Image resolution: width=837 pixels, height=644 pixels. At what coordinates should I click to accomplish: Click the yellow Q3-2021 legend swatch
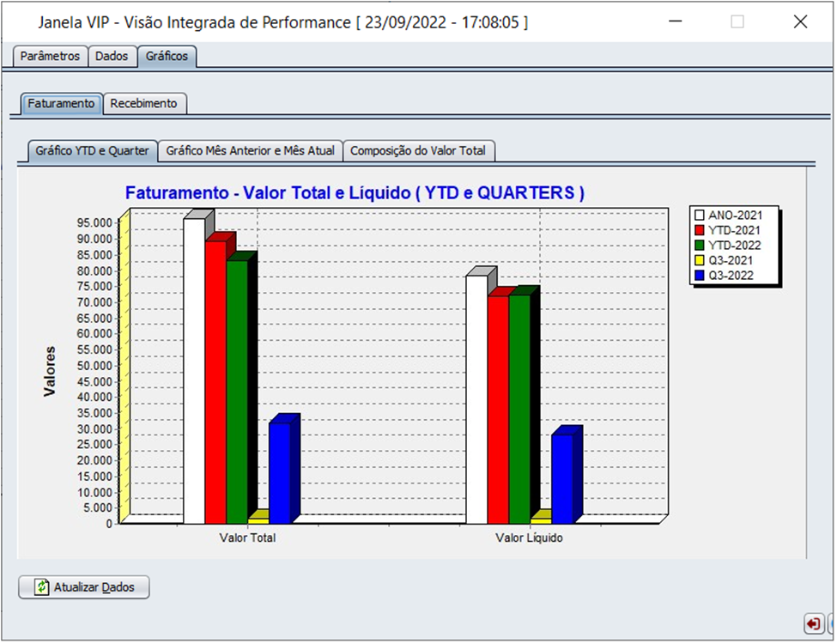[x=700, y=260]
